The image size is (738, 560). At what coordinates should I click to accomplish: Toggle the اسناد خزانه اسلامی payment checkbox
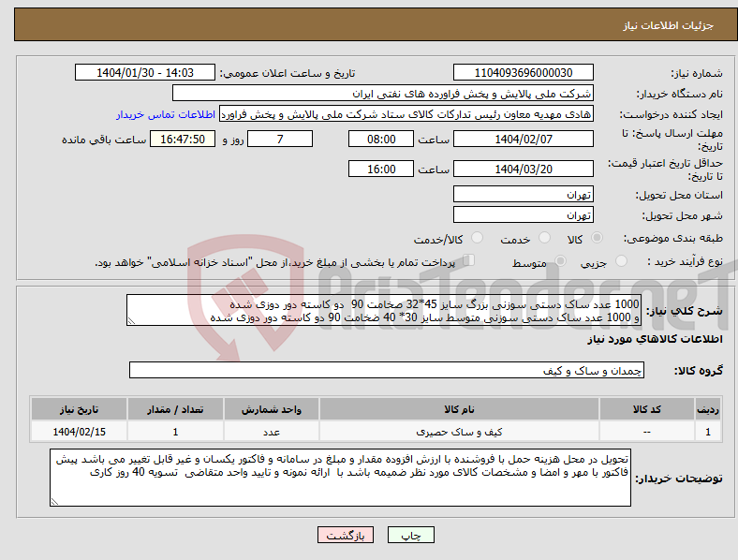[x=469, y=260]
